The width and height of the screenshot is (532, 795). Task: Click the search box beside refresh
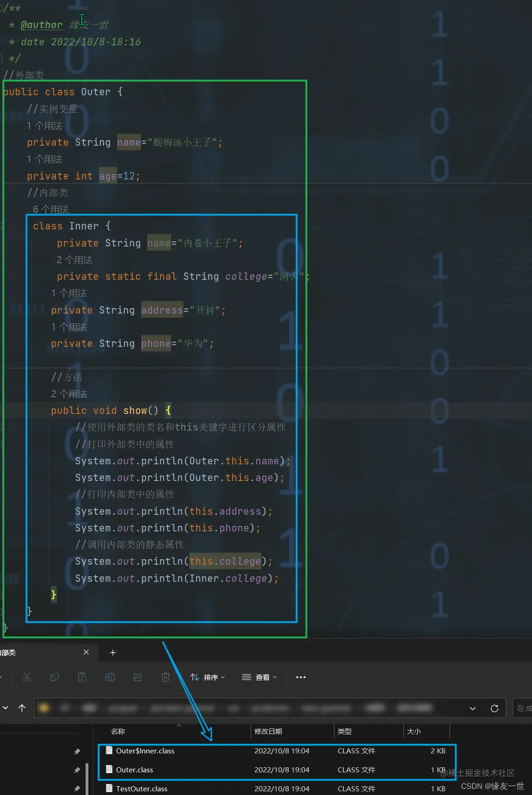523,708
